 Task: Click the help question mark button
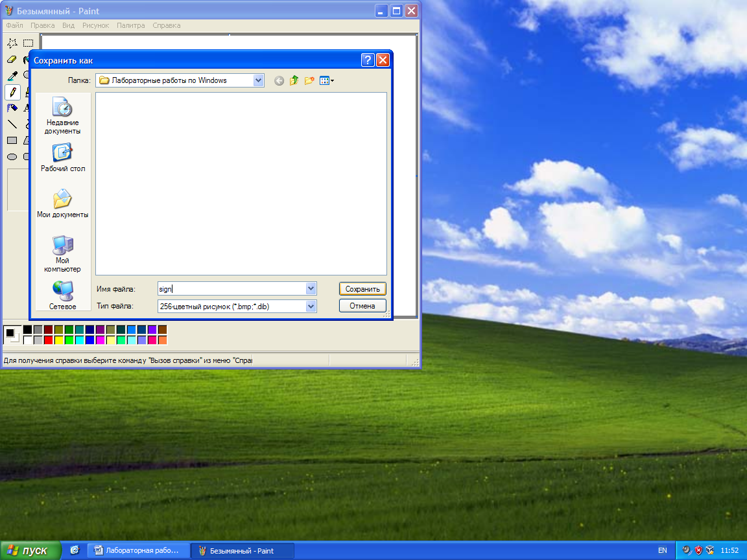367,60
